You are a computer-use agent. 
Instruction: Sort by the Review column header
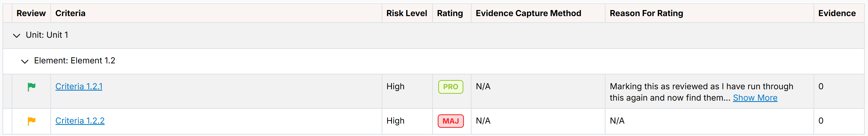tap(31, 13)
